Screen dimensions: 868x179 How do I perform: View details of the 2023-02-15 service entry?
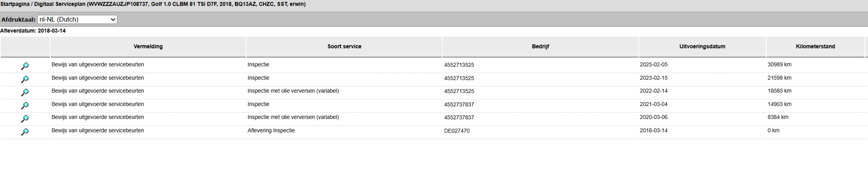coord(25,79)
